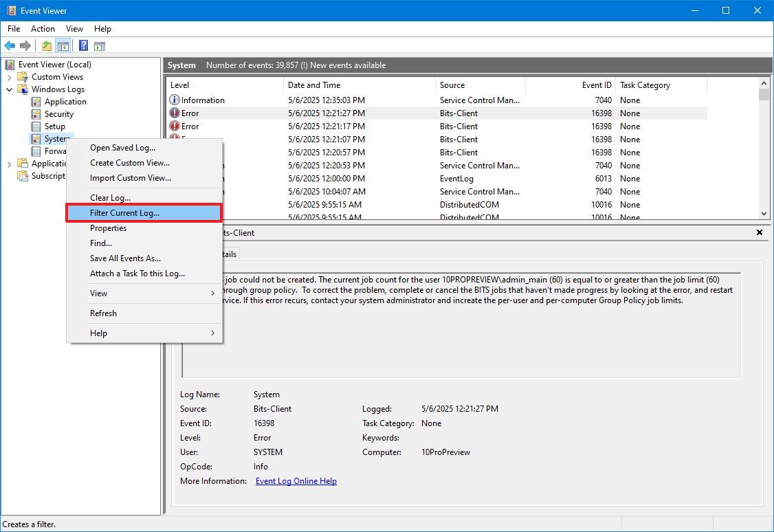Image resolution: width=774 pixels, height=532 pixels.
Task: Expand the View submenu in the context menu
Action: 98,293
